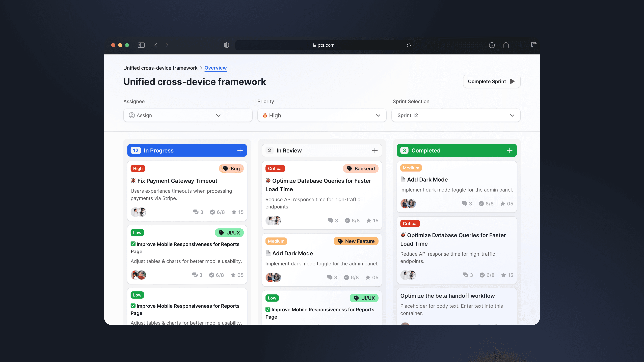Click the privacy shield icon
644x362 pixels.
[227, 45]
